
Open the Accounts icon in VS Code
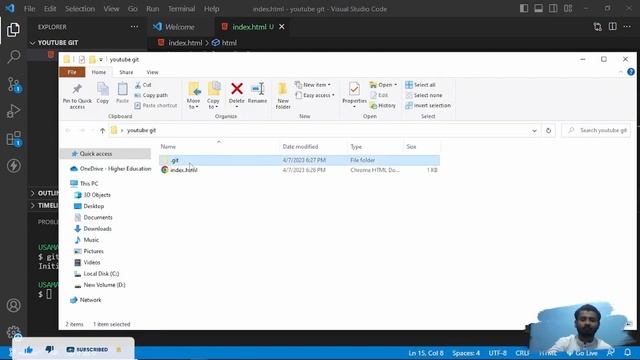13,305
